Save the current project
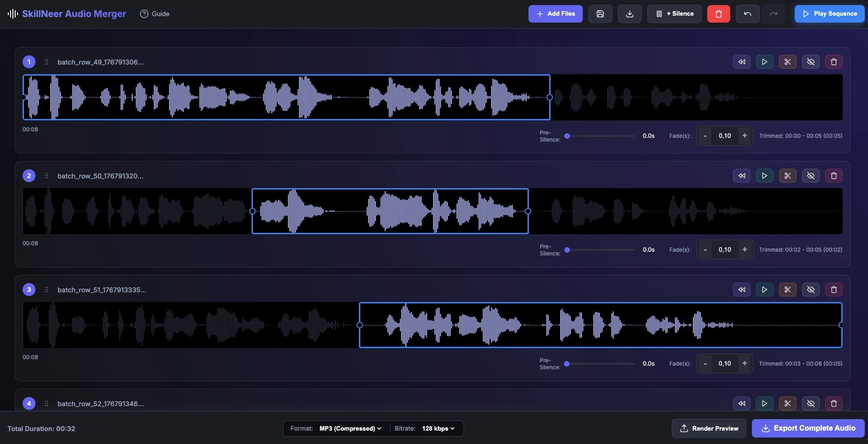868x444 pixels. [x=600, y=14]
